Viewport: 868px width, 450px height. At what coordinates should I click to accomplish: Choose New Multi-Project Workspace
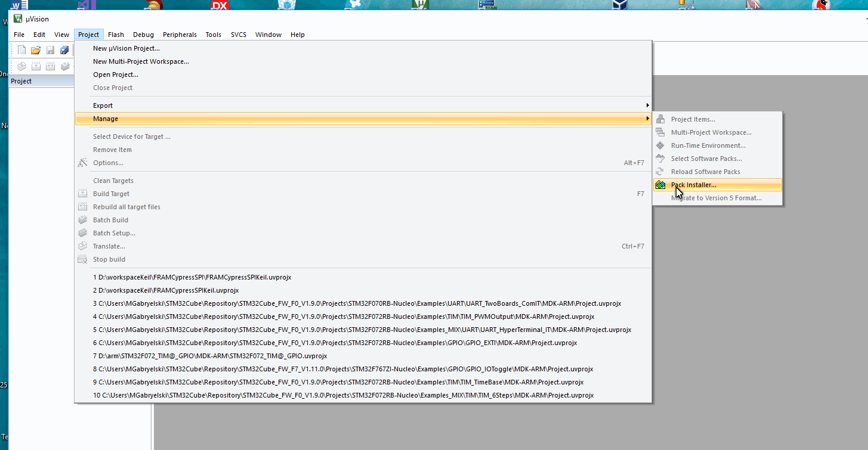363,61
